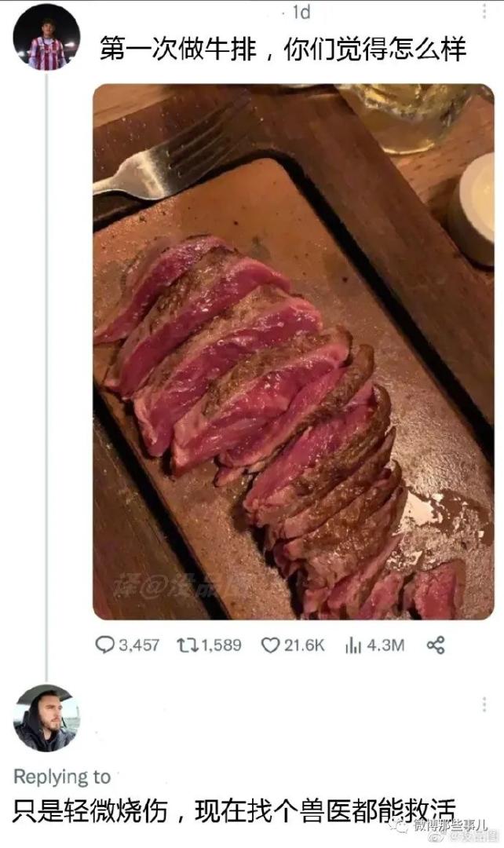The image size is (504, 848).
Task: Open the replier's profile avatar
Action: coord(46,718)
